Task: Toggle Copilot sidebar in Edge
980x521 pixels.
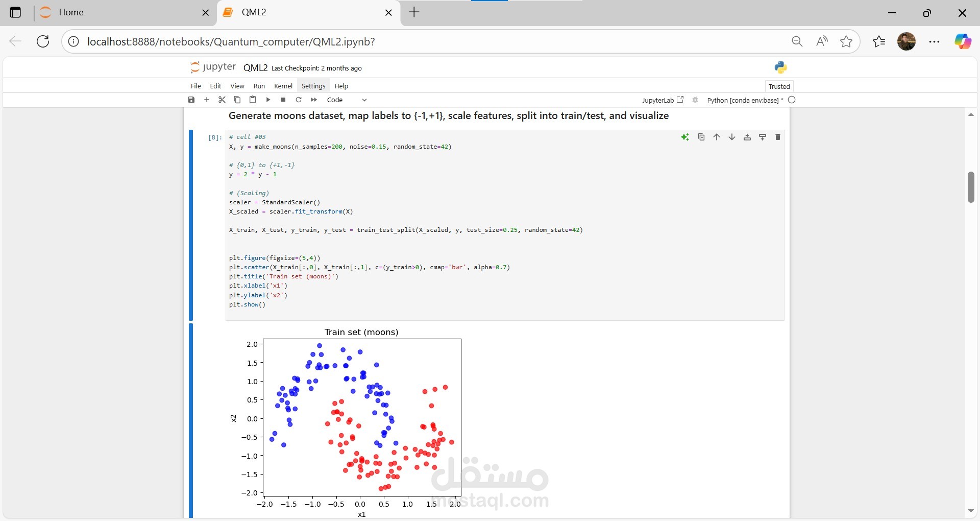Action: click(964, 41)
